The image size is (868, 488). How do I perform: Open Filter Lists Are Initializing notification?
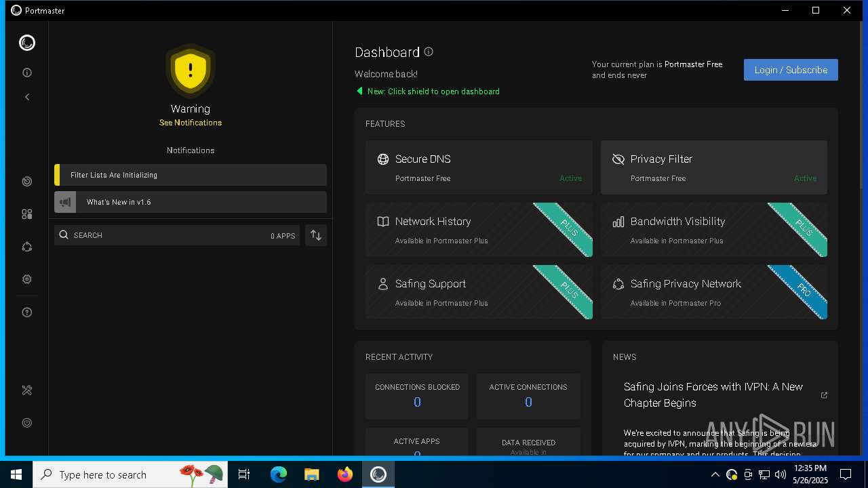pyautogui.click(x=191, y=175)
